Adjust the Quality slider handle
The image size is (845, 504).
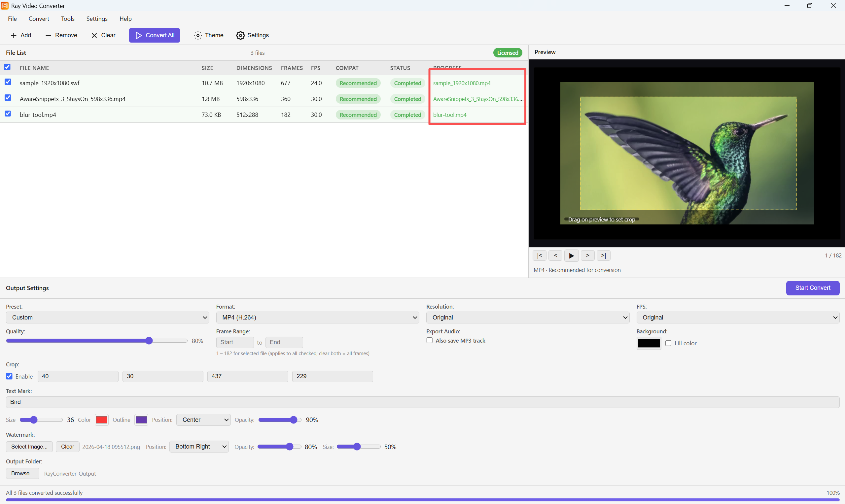coord(149,341)
